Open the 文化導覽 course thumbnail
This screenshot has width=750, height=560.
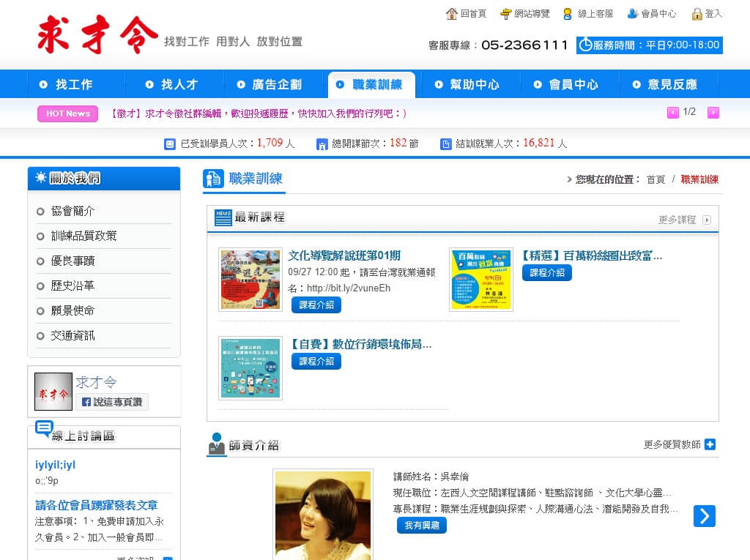250,280
